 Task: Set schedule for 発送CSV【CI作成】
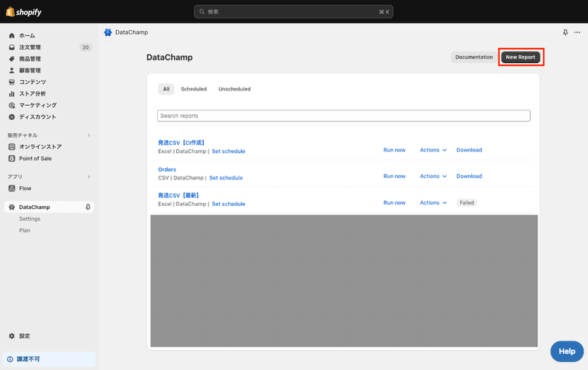(229, 152)
